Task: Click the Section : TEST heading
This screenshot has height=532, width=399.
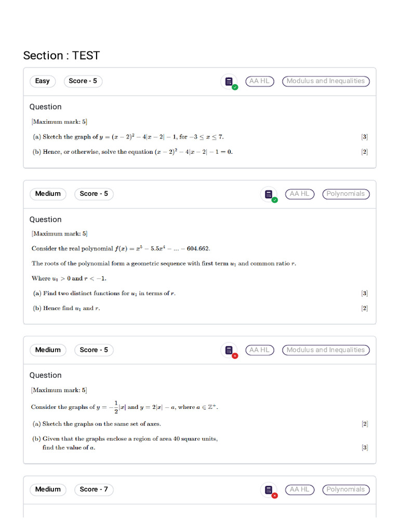Action: click(x=61, y=55)
